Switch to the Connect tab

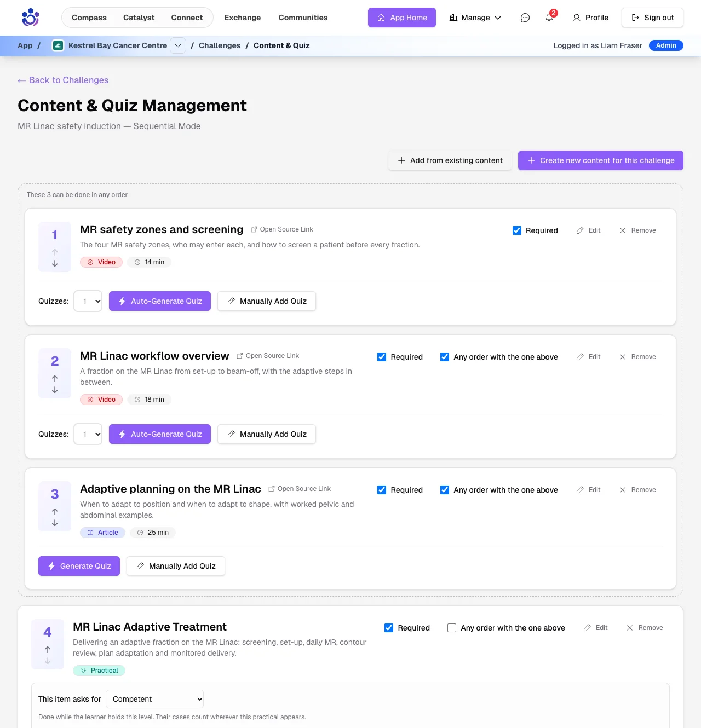tap(187, 18)
